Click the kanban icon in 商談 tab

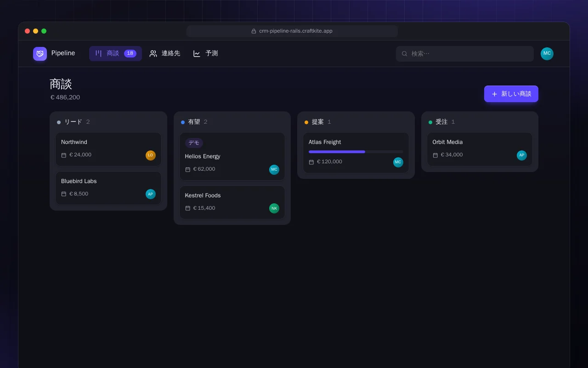coord(98,53)
